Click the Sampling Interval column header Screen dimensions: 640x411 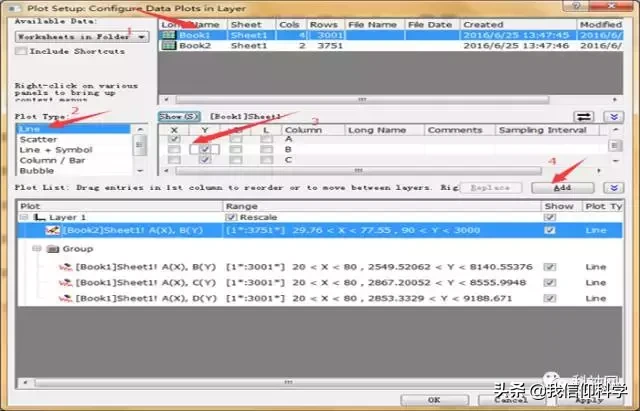tap(547, 130)
